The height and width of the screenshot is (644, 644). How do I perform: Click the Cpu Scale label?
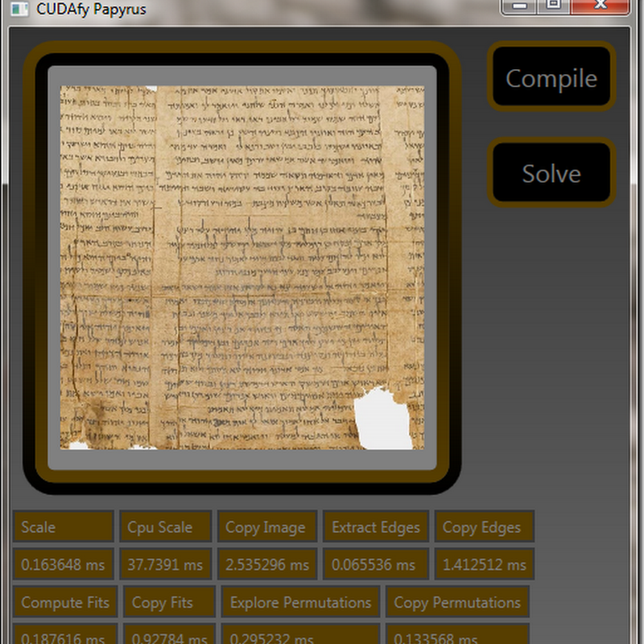pyautogui.click(x=166, y=527)
